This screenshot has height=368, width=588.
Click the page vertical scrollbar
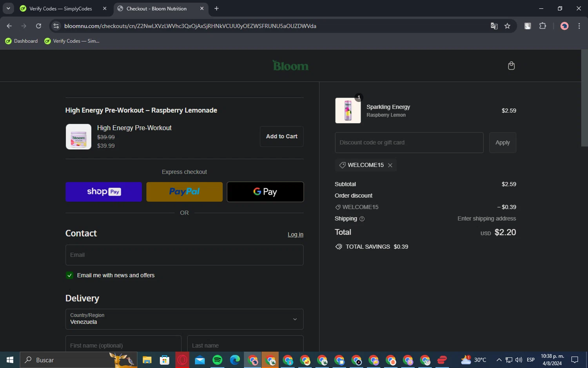pos(584,98)
